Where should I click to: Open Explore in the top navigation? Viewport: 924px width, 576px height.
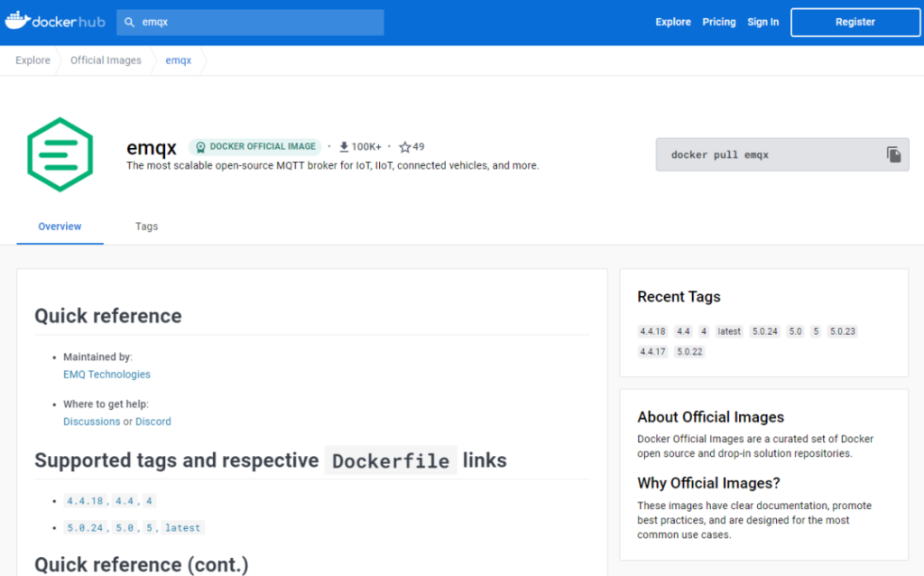[673, 22]
